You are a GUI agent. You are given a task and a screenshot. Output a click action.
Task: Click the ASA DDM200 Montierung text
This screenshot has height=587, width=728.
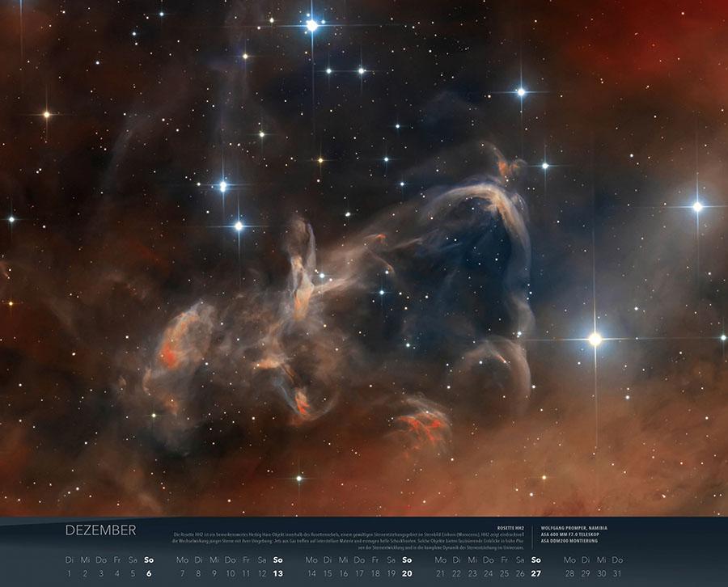tap(569, 540)
